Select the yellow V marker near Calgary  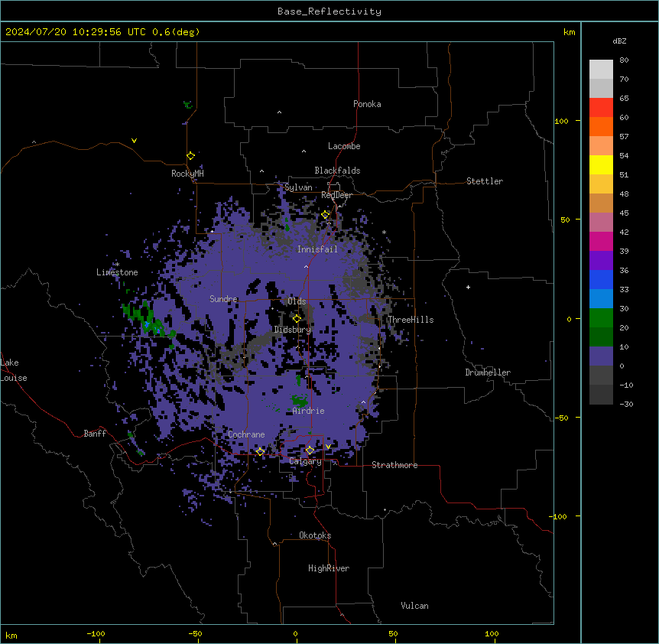[x=328, y=447]
